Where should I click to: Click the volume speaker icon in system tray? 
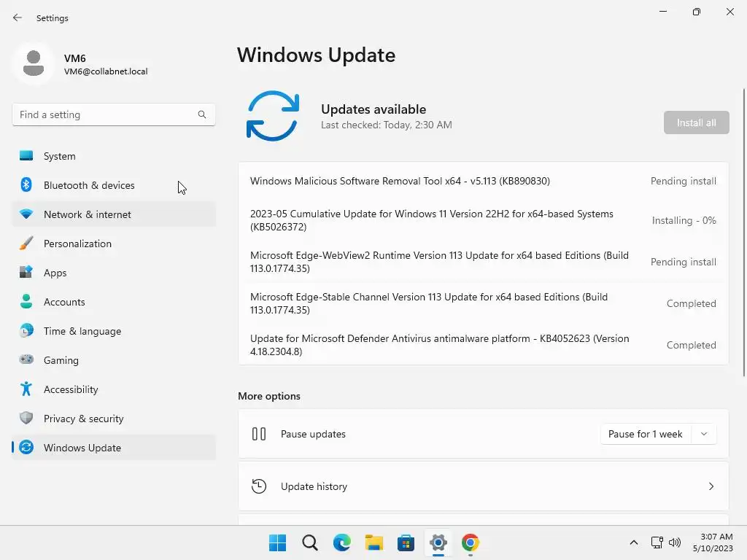coord(675,542)
